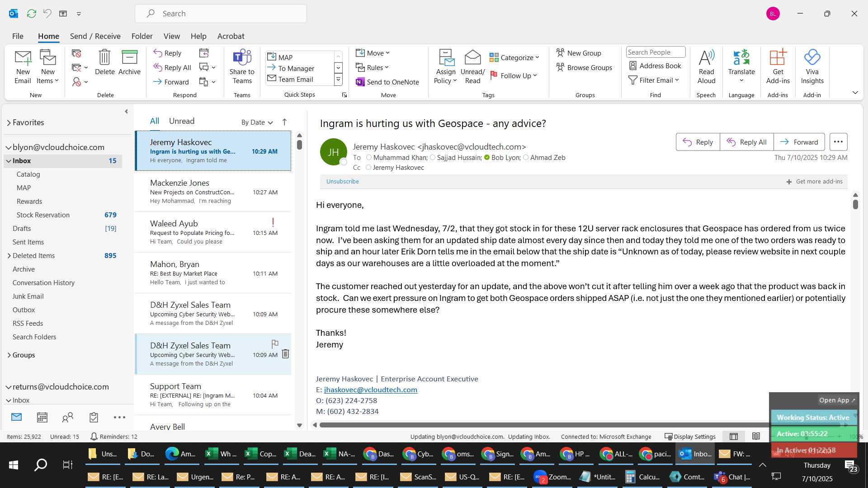Viewport: 868px width, 488px height.
Task: Switch to the Folder tab
Action: pyautogui.click(x=142, y=36)
